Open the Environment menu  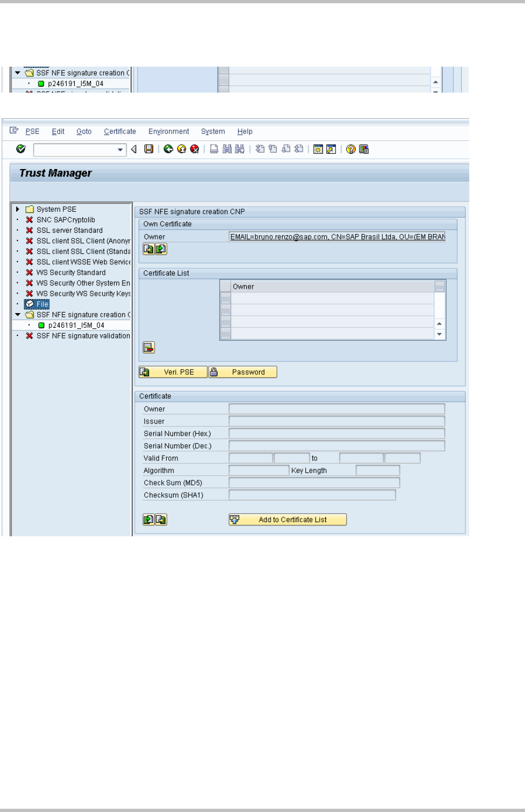pyautogui.click(x=169, y=131)
